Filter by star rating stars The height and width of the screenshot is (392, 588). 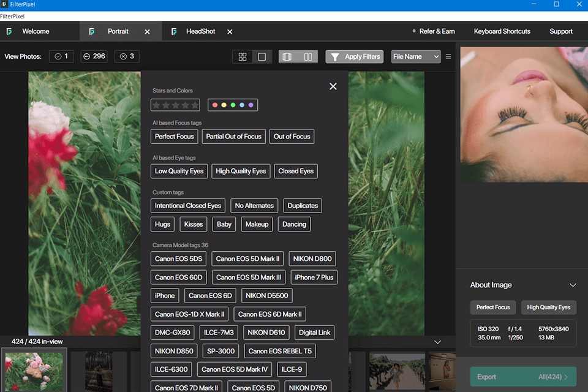[176, 105]
